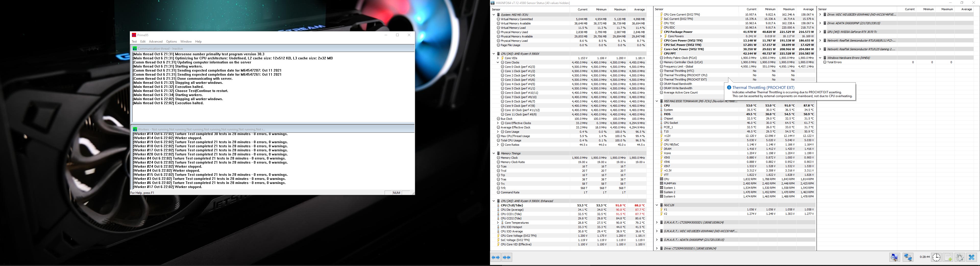Image resolution: width=980 pixels, height=266 pixels.
Task: Click the voltage icon beside Vcore
Action: pyautogui.click(x=661, y=153)
